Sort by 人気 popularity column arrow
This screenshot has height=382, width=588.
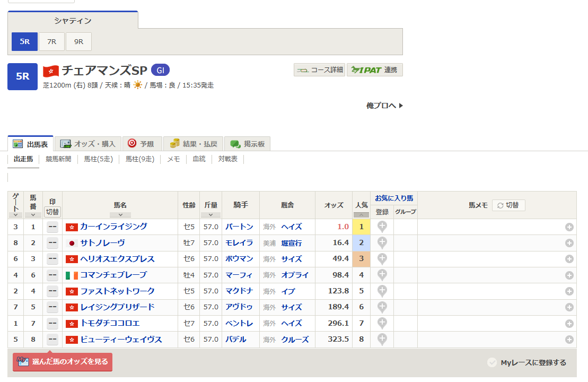click(x=361, y=215)
